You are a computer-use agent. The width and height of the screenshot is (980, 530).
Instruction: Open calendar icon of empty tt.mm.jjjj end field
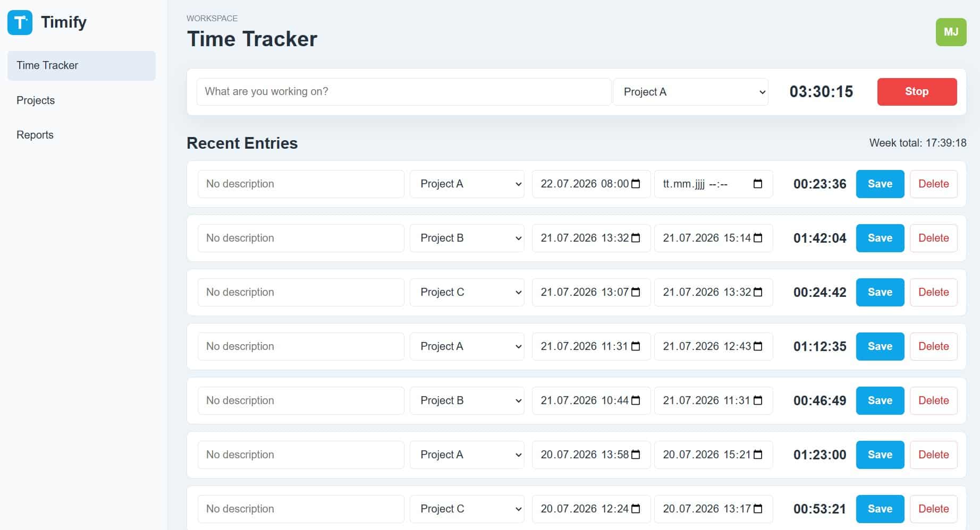[758, 184]
